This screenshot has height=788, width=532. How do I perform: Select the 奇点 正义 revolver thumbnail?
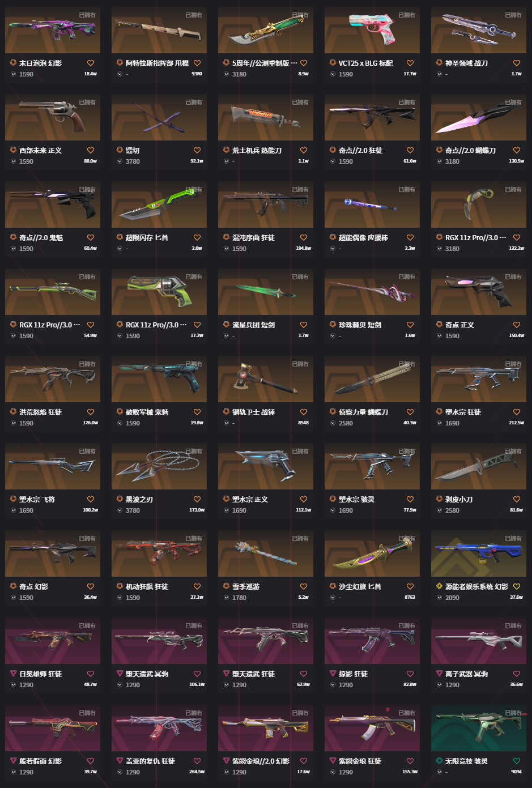(479, 292)
